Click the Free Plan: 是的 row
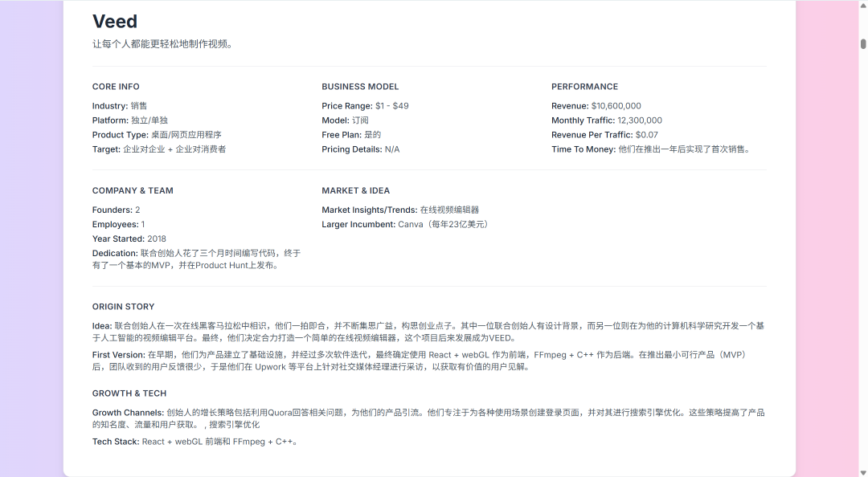The height and width of the screenshot is (477, 868). coord(351,134)
